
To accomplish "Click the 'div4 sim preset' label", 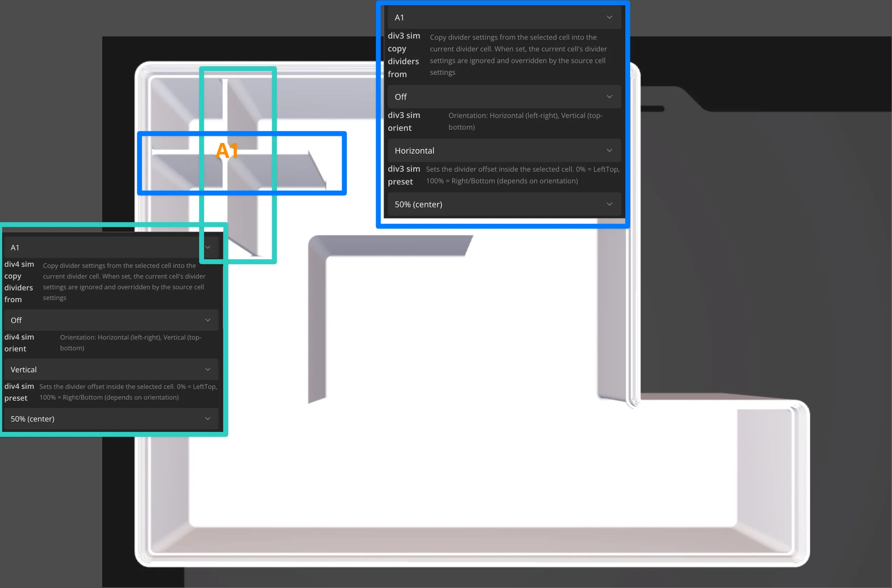I will click(x=19, y=392).
